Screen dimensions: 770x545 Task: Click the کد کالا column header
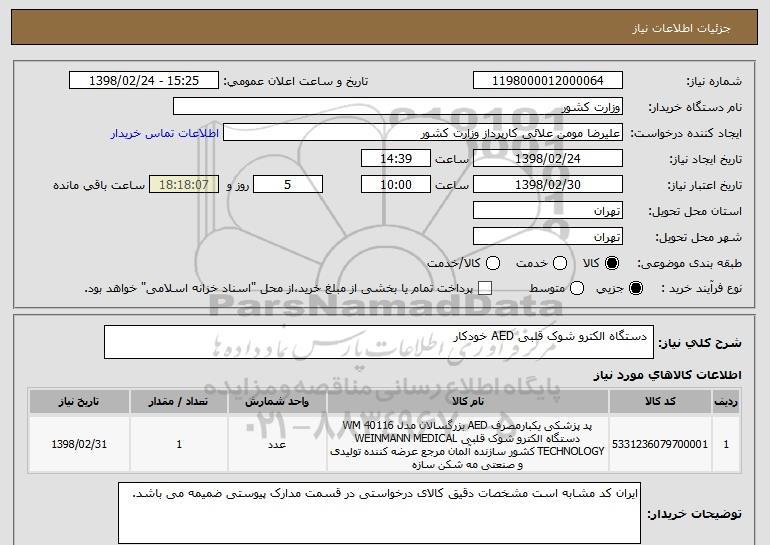660,402
